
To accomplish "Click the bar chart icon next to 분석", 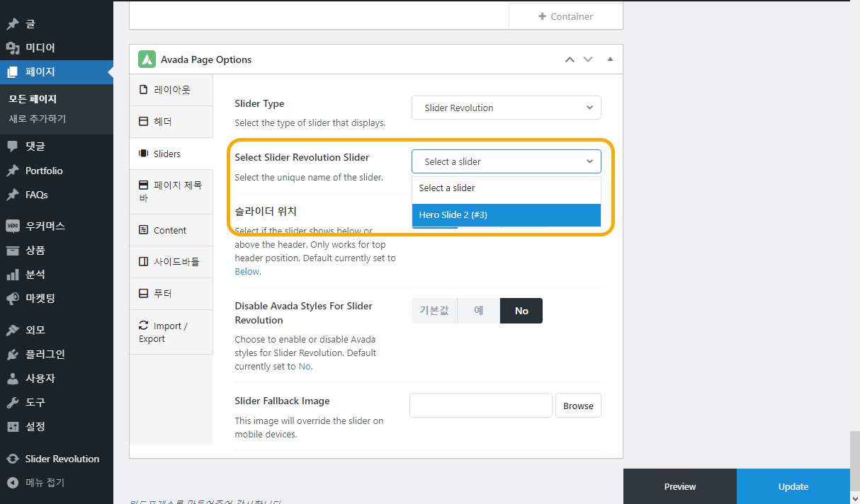I will [x=12, y=275].
